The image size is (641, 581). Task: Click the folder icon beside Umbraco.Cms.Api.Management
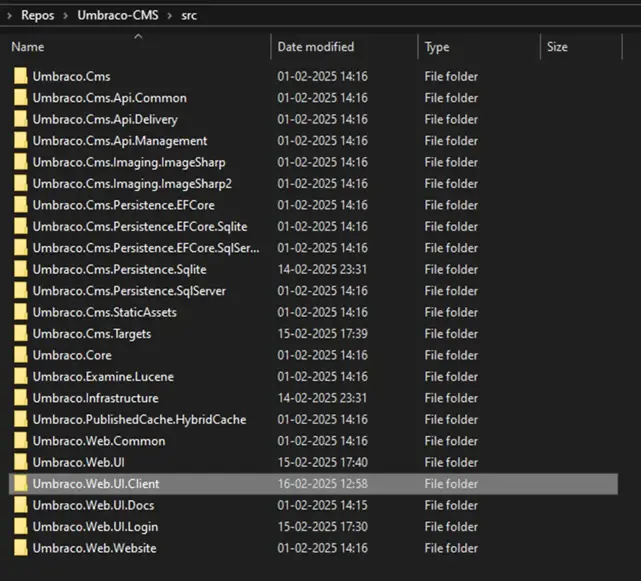tap(20, 141)
